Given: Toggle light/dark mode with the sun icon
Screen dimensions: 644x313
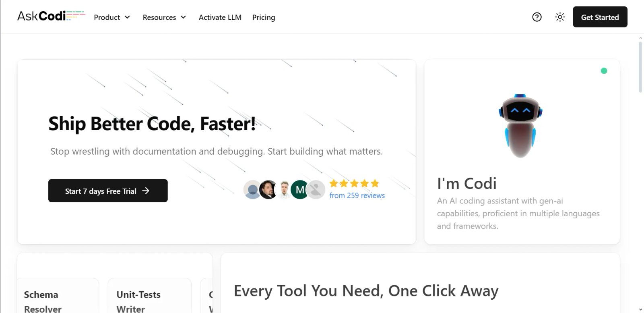Looking at the screenshot, I should coord(559,17).
